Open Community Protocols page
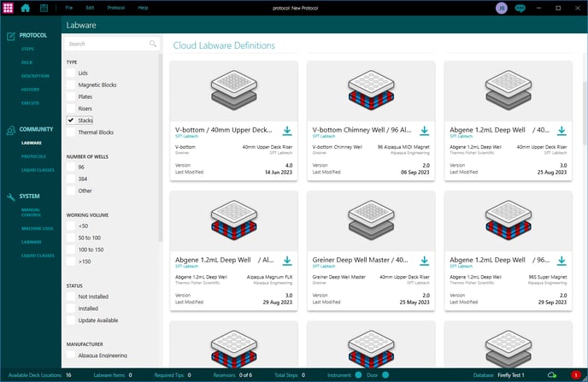The width and height of the screenshot is (588, 382). tap(33, 156)
